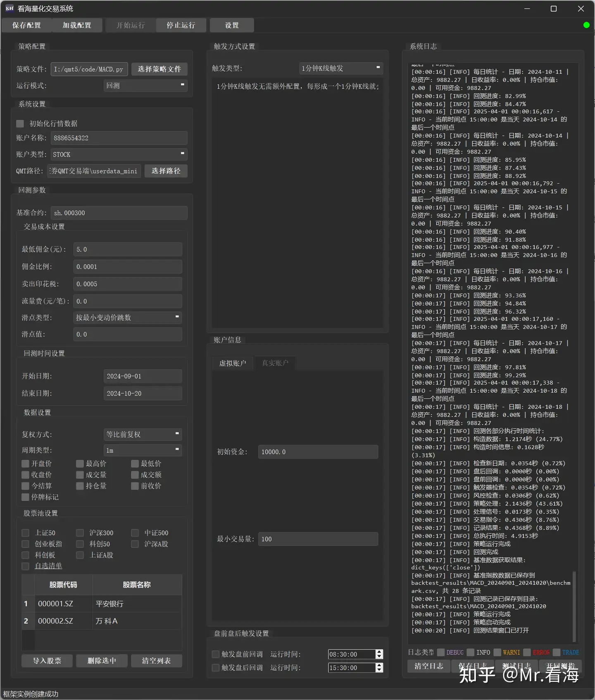The height and width of the screenshot is (700, 595).
Task: Increase 盘前回调 run time with up arrow
Action: [x=379, y=652]
